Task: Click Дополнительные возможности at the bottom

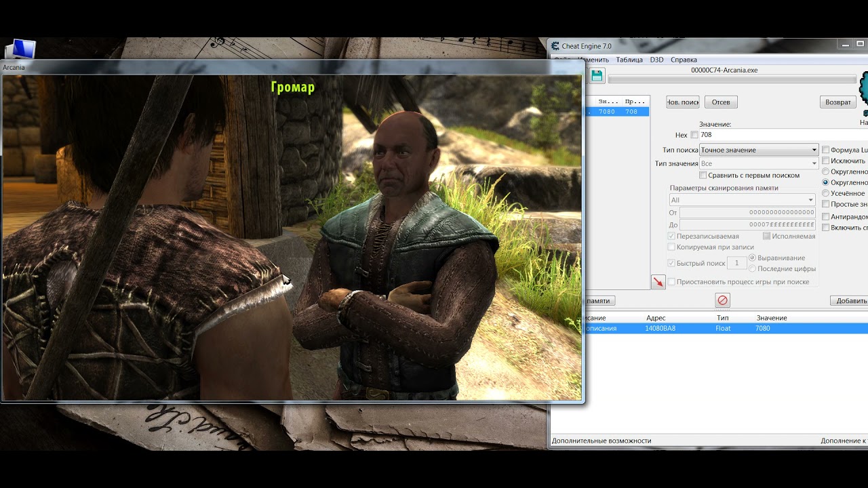Action: [x=601, y=441]
